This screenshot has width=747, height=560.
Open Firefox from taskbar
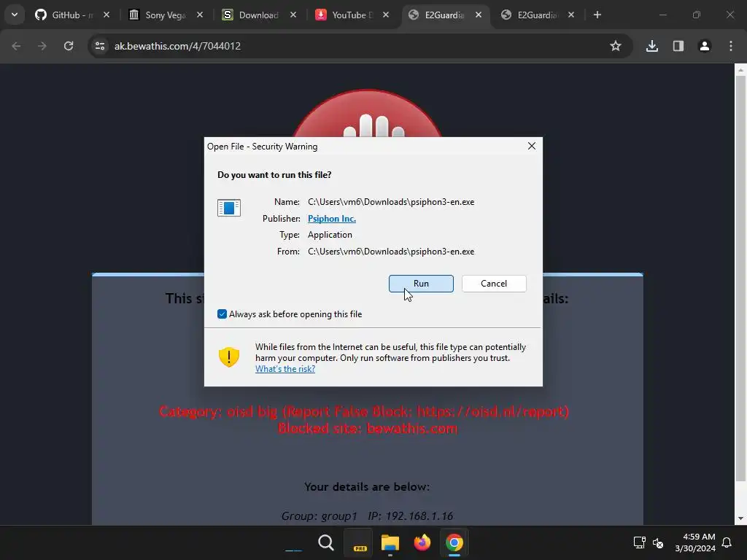click(422, 542)
